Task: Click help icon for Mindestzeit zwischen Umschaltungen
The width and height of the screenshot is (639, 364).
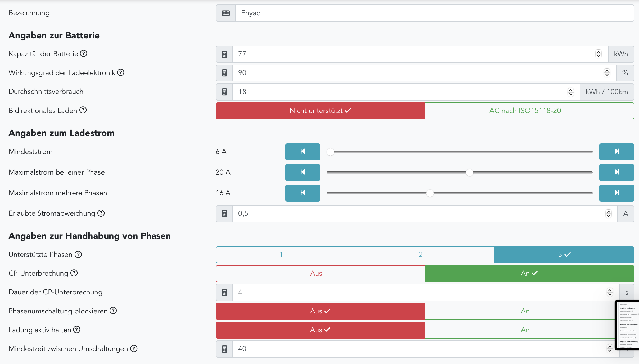Action: coord(134,349)
